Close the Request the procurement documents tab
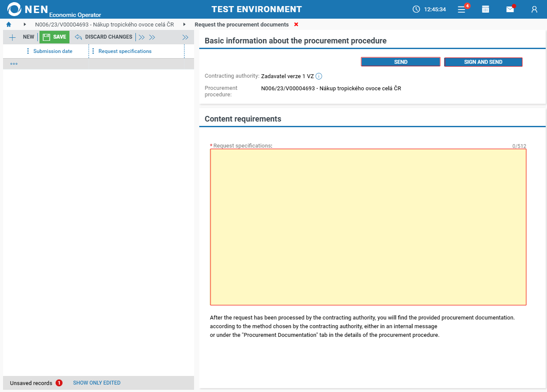 coord(296,25)
